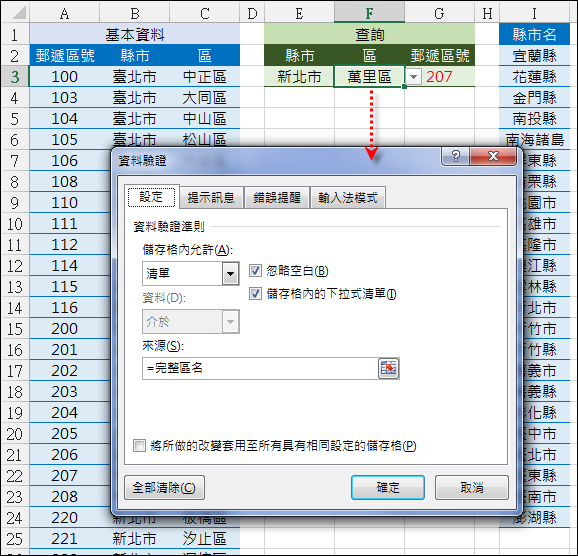The height and width of the screenshot is (556, 578).
Task: Click the 全部清除 button
Action: (164, 487)
